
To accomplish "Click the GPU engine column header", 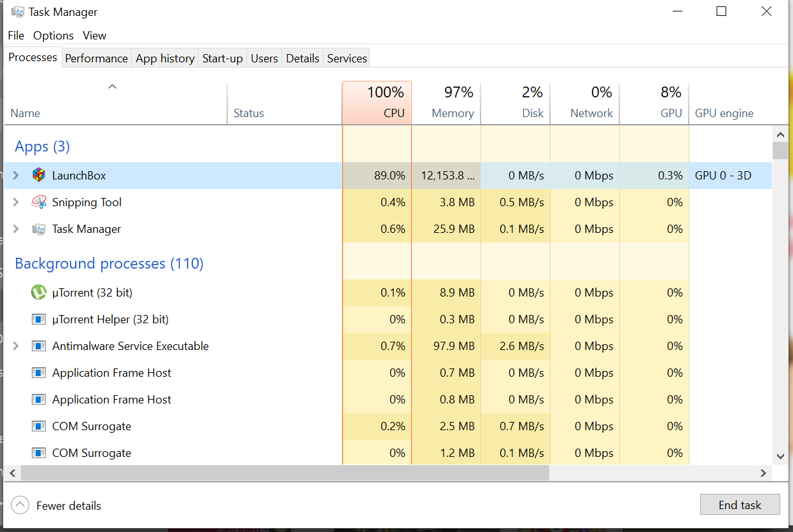I will pyautogui.click(x=724, y=113).
